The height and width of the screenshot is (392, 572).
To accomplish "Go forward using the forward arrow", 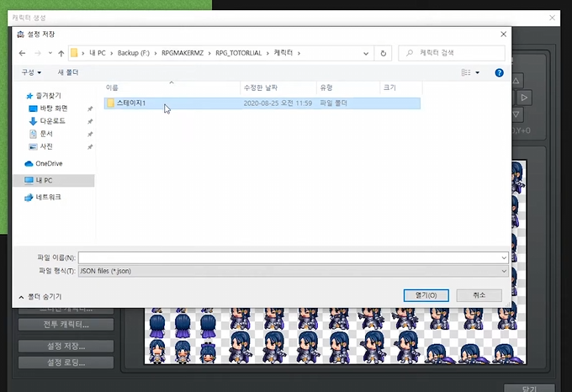I will pyautogui.click(x=38, y=53).
